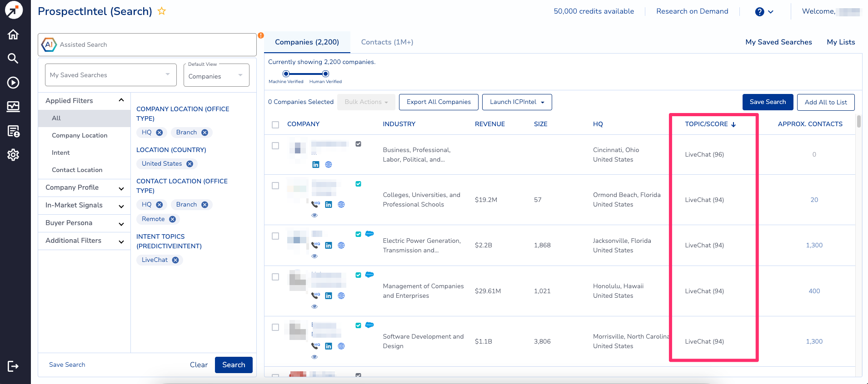The height and width of the screenshot is (384, 868).
Task: Click the Human Verified slider handle
Action: [325, 74]
